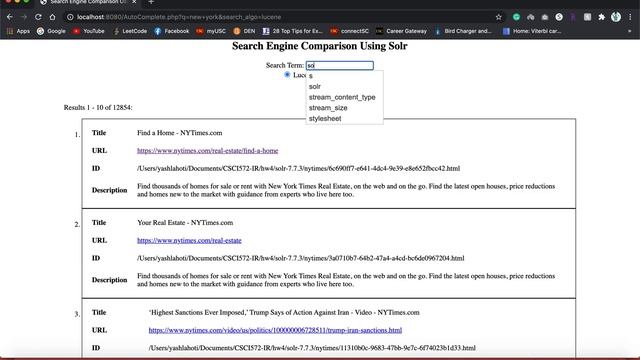Click the 'Highest Sanctions Ever Imposed' title text
The width and height of the screenshot is (640, 360).
[x=284, y=312]
